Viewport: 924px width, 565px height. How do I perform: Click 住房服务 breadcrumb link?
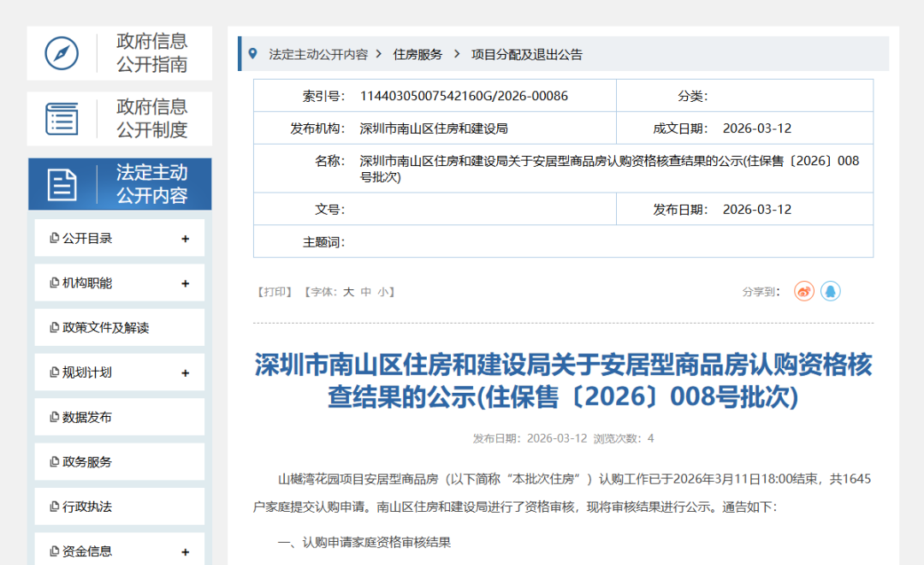point(418,54)
